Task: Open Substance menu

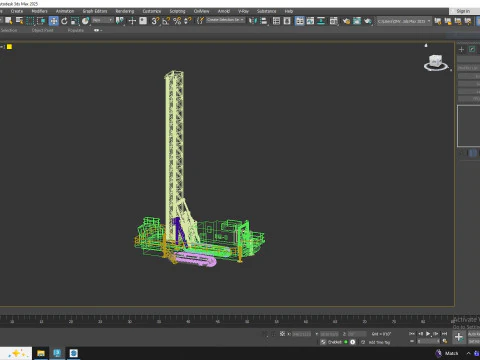Action: tap(266, 11)
